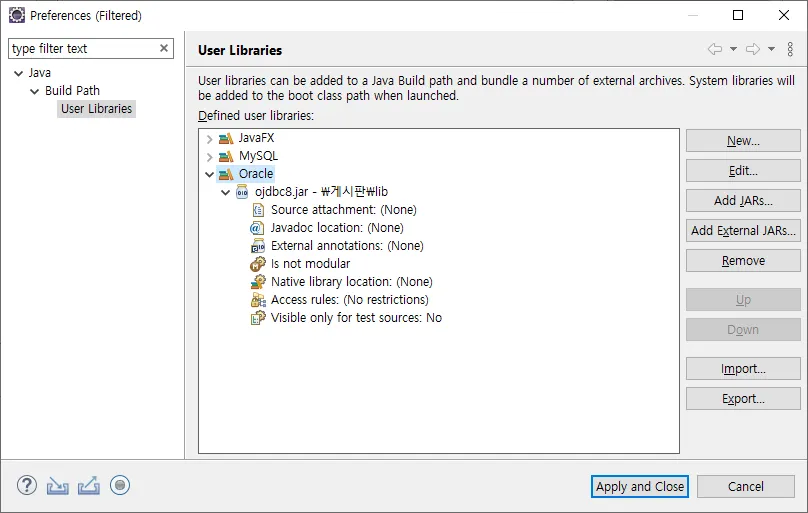Image resolution: width=808 pixels, height=513 pixels.
Task: Select the Javadoc location entry
Action: [337, 228]
